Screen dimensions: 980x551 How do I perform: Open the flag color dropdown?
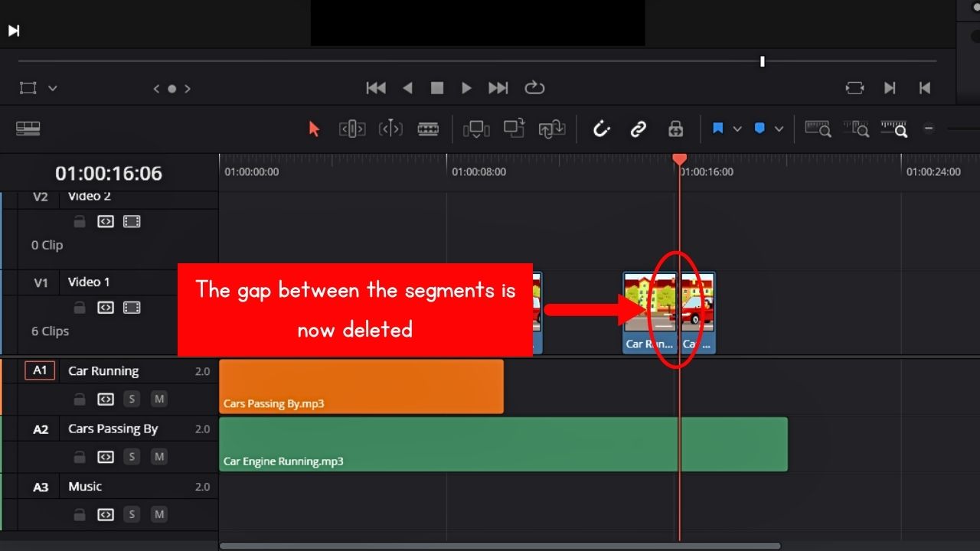[737, 128]
